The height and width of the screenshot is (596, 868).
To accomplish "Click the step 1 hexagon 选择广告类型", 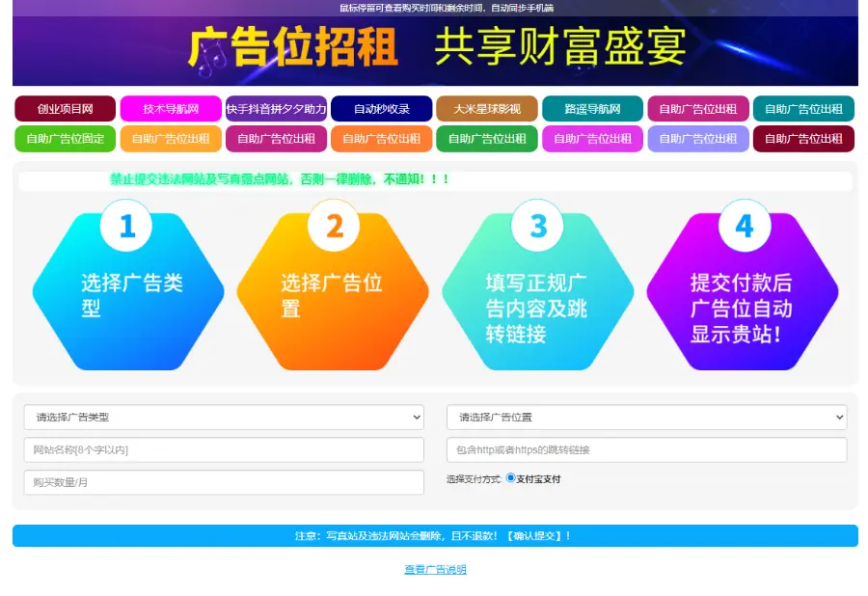I will pos(128,291).
